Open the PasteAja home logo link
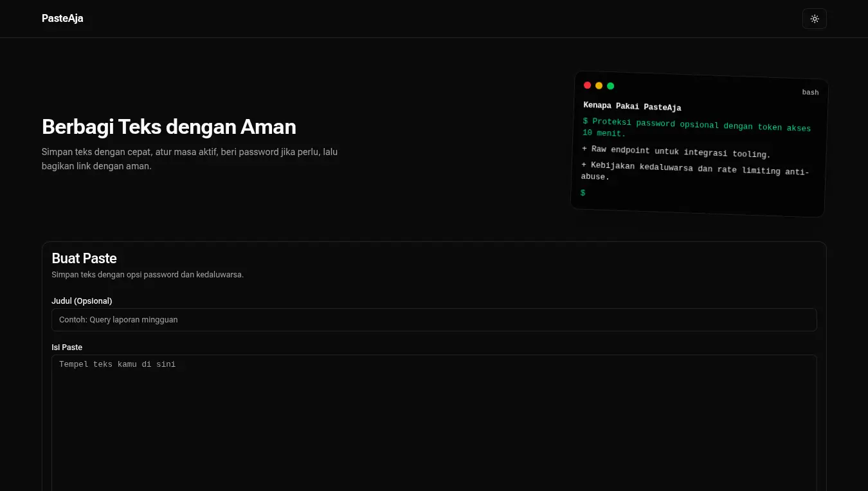 62,19
